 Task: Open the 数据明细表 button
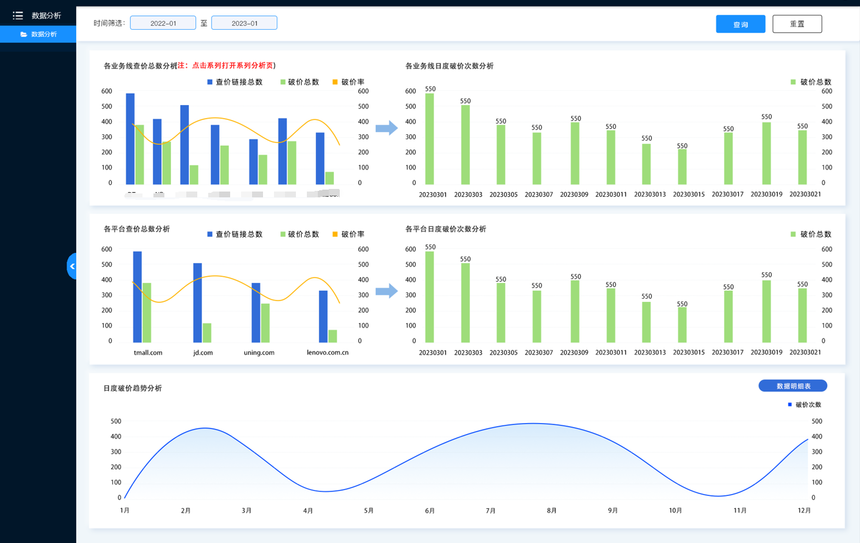tap(793, 386)
